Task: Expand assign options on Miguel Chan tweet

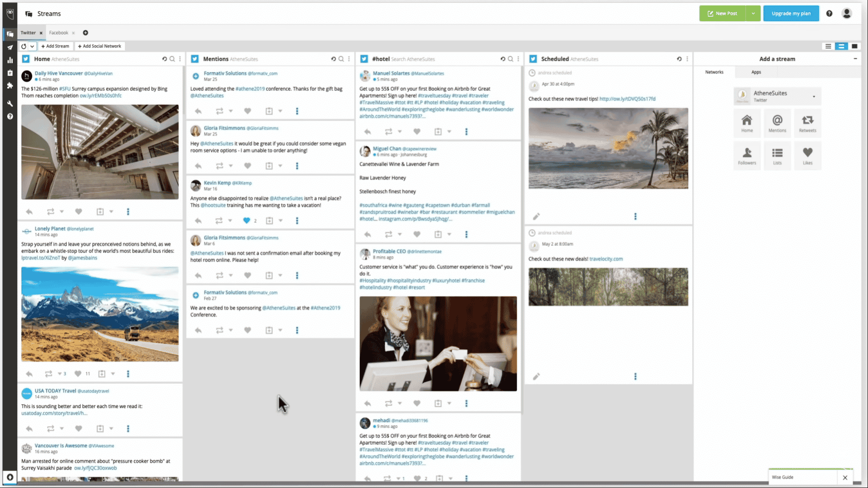Action: 449,234
